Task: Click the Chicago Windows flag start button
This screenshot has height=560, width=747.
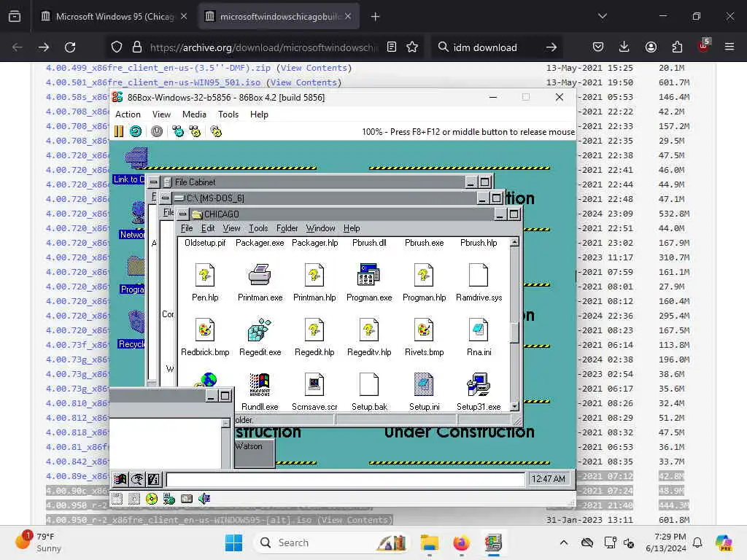Action: coord(120,480)
